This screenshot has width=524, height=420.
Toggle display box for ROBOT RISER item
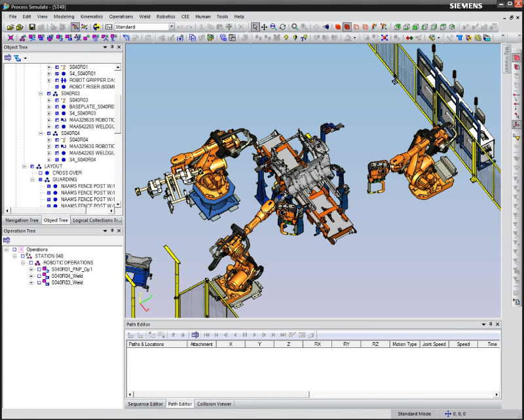click(57, 87)
